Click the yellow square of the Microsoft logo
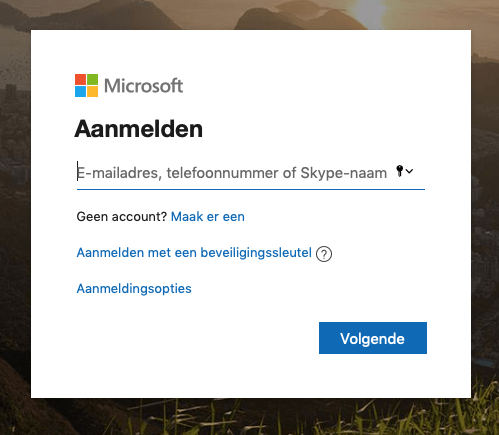 tap(93, 92)
